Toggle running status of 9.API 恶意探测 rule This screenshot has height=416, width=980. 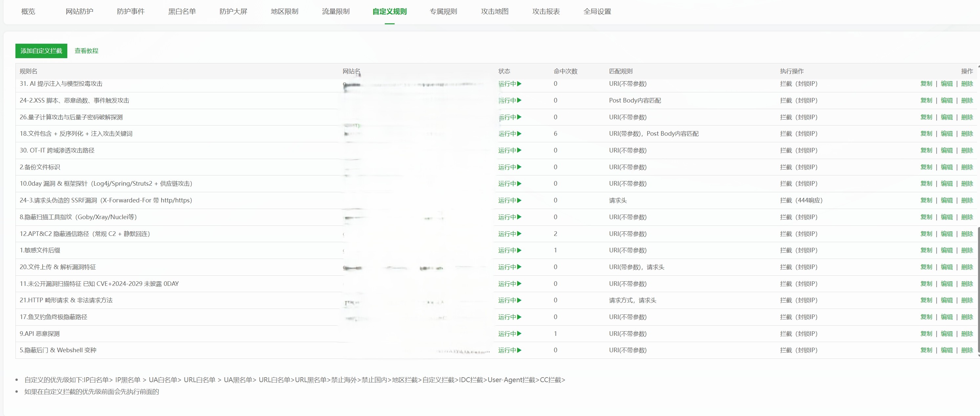[x=519, y=334]
